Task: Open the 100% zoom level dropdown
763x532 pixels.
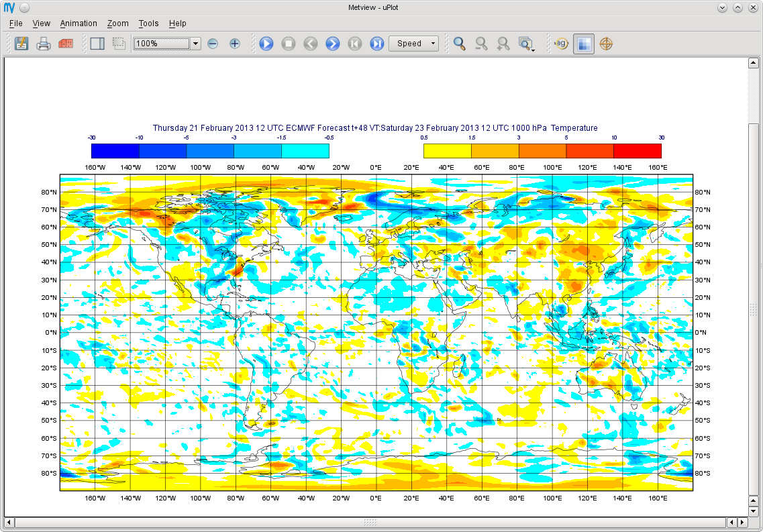Action: point(195,44)
